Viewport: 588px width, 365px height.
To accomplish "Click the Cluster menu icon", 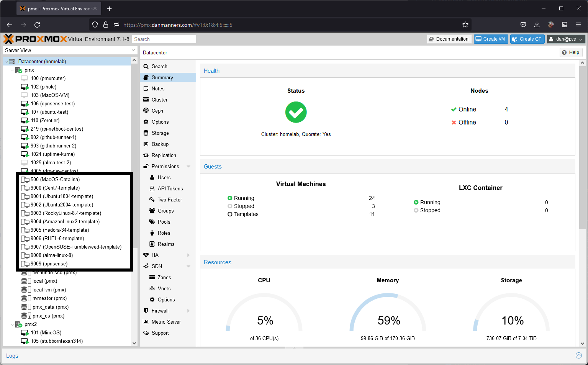I will click(x=146, y=100).
